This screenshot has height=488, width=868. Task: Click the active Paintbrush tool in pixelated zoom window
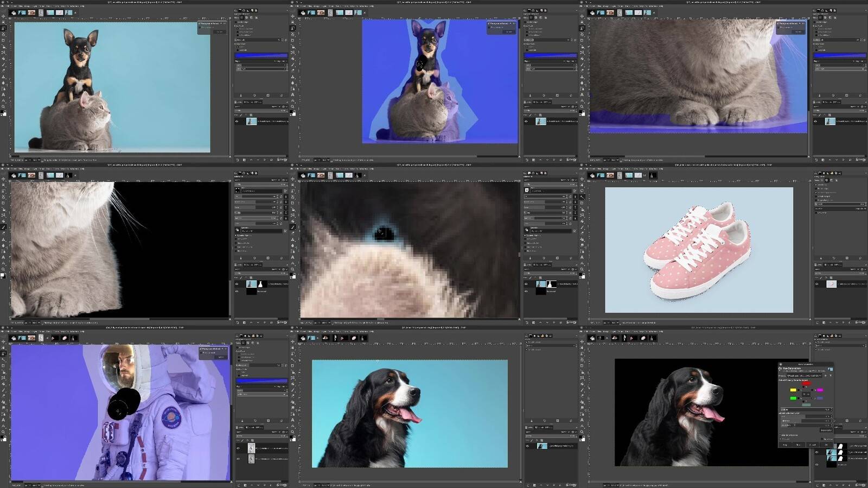tap(292, 227)
